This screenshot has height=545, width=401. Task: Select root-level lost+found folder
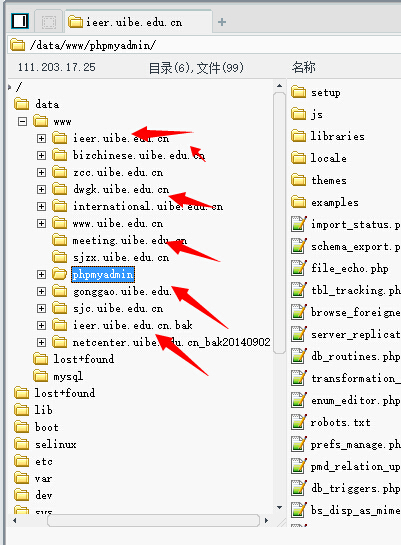(x=65, y=393)
